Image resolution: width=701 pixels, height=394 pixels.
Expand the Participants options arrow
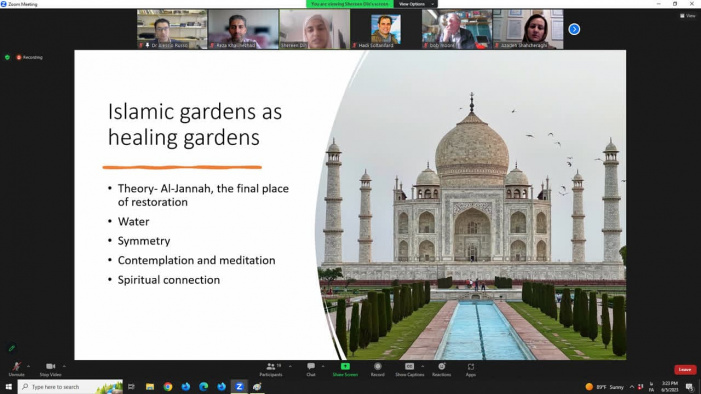[x=290, y=366]
